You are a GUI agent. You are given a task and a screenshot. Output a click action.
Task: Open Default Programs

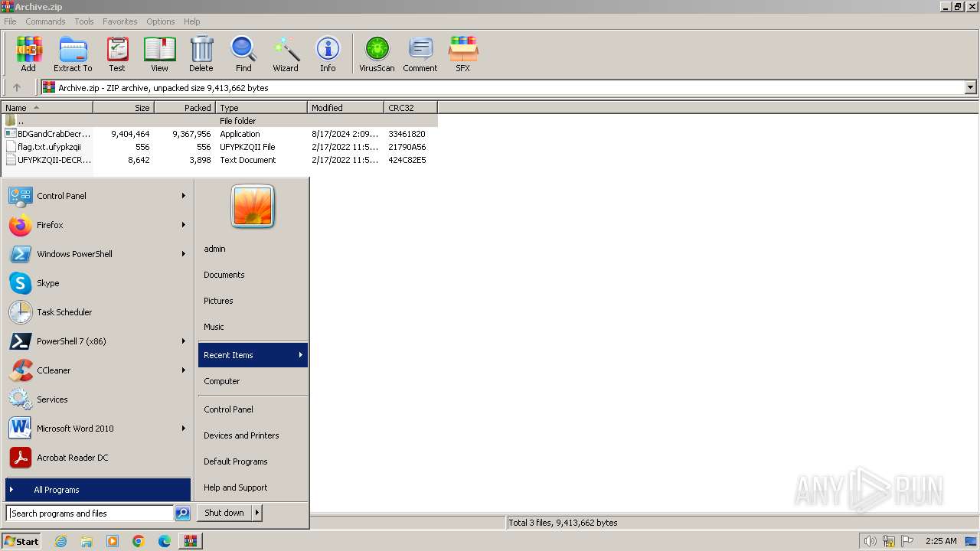pyautogui.click(x=253, y=461)
